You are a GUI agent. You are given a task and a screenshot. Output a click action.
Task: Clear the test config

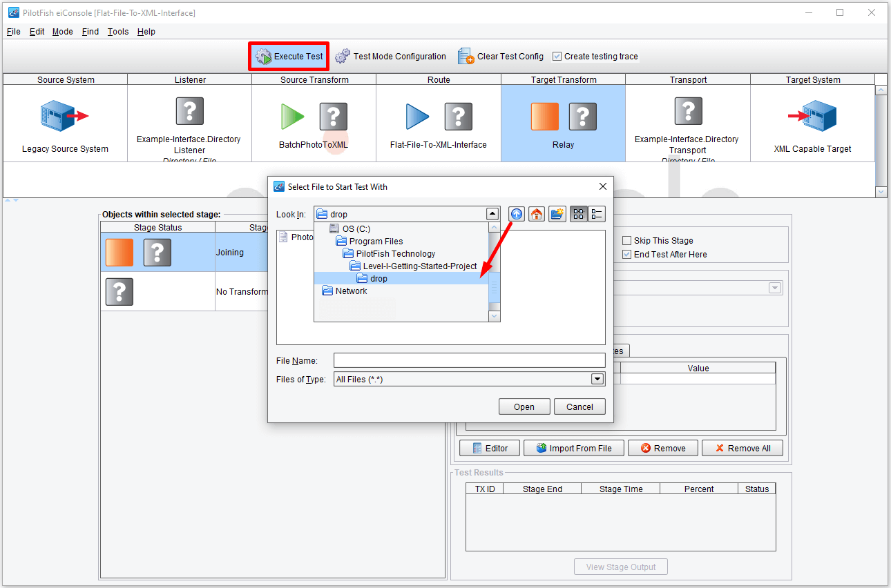(x=500, y=57)
